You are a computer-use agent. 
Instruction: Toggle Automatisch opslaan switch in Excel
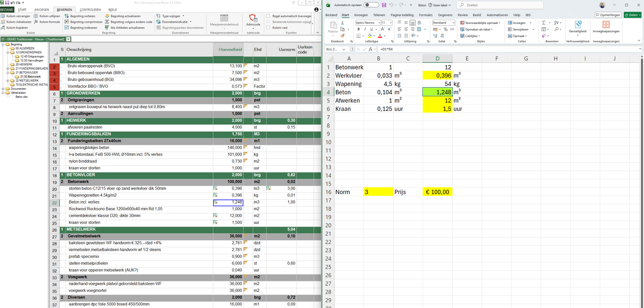pyautogui.click(x=371, y=5)
